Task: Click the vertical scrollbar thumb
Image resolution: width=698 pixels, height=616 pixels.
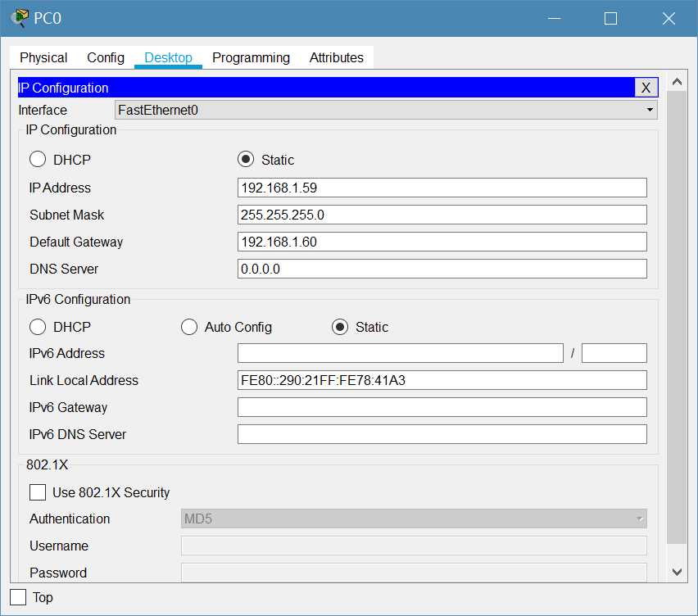Action: pyautogui.click(x=677, y=317)
